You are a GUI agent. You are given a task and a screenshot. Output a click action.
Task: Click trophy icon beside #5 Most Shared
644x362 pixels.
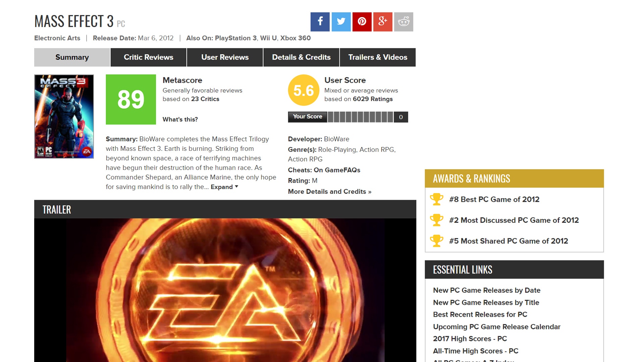437,241
